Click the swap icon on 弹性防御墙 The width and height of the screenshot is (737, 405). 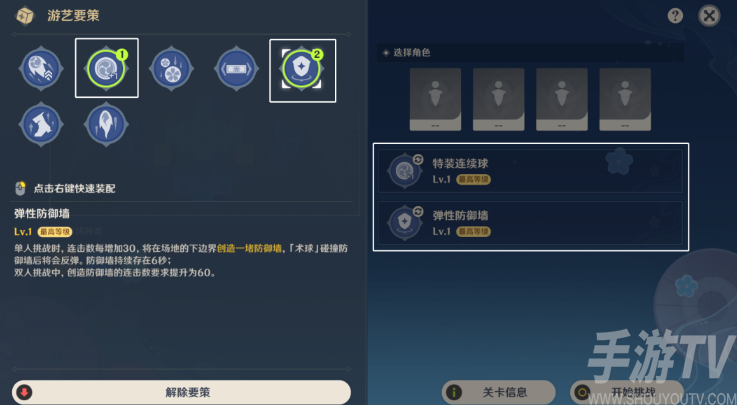pyautogui.click(x=418, y=212)
